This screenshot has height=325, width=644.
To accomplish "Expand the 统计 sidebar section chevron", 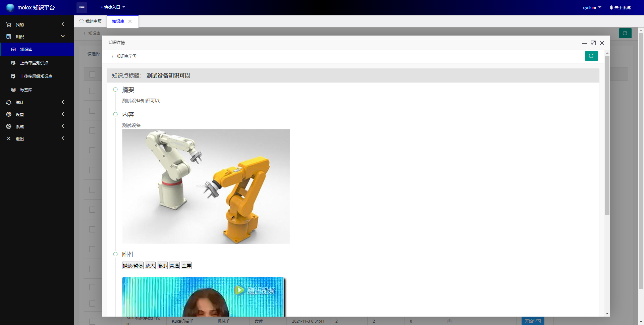I will (63, 102).
